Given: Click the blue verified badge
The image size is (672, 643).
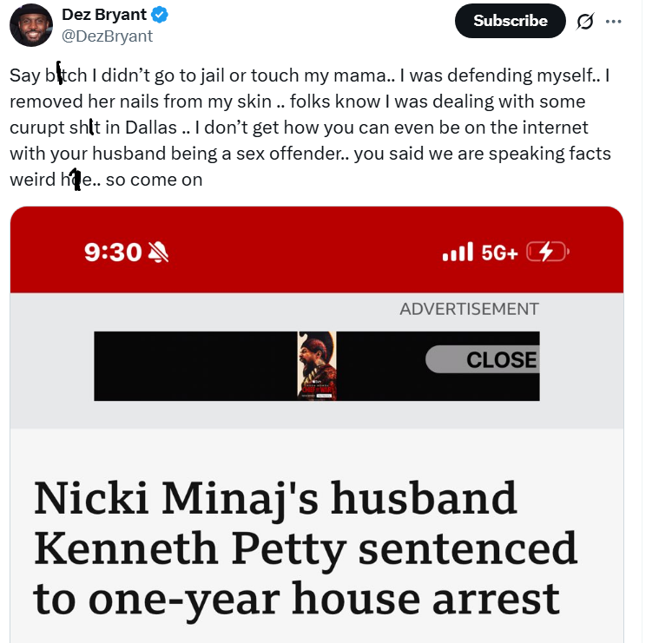Looking at the screenshot, I should point(160,15).
